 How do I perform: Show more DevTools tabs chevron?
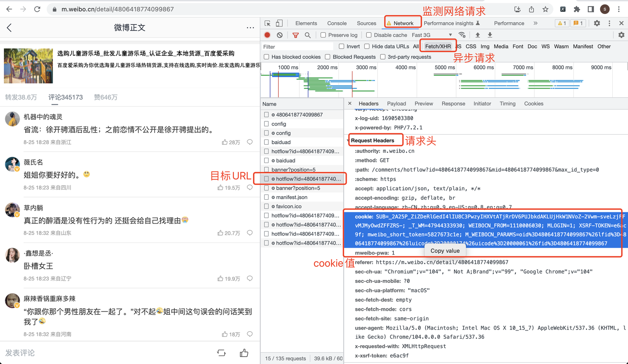(535, 23)
